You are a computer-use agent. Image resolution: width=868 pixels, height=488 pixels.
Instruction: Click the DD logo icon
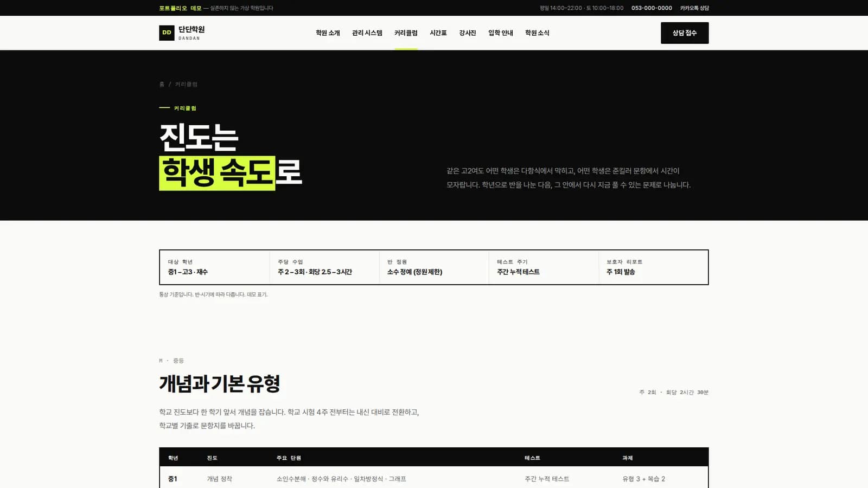click(167, 33)
